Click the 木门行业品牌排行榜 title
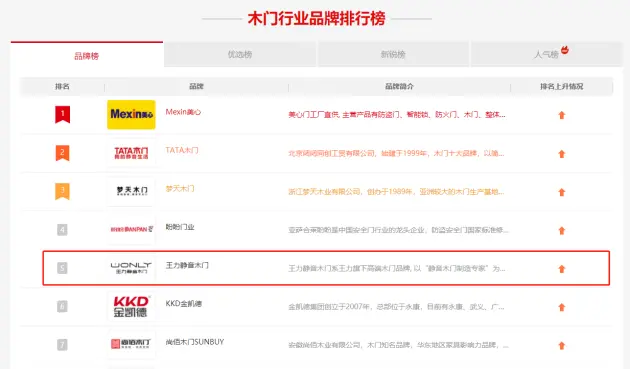Screen dimensions: 630x369 (317, 18)
